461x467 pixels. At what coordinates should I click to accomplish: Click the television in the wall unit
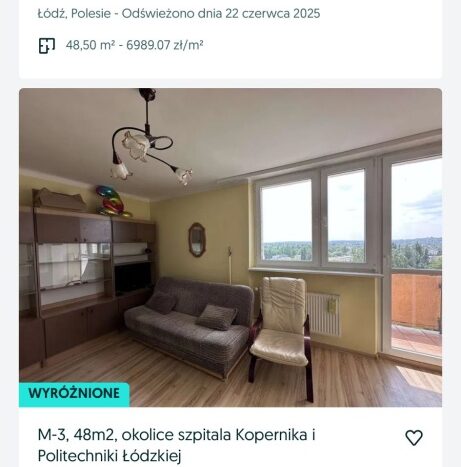click(x=133, y=279)
